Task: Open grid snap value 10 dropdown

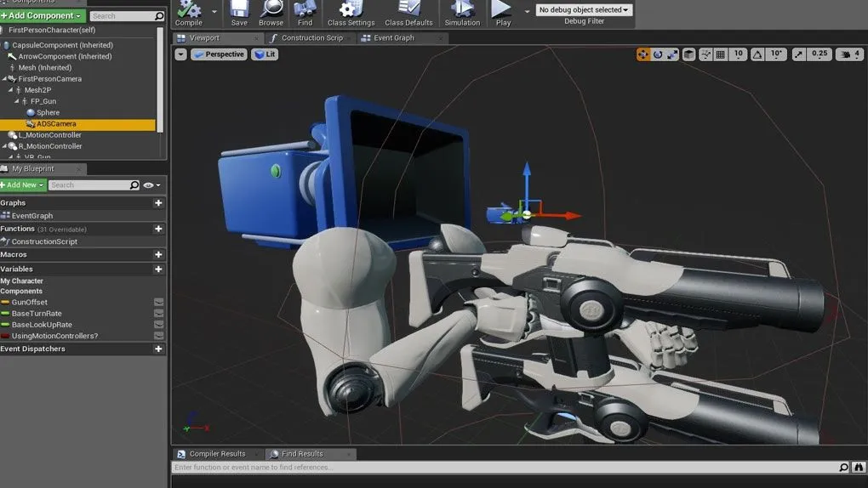Action: tap(739, 54)
